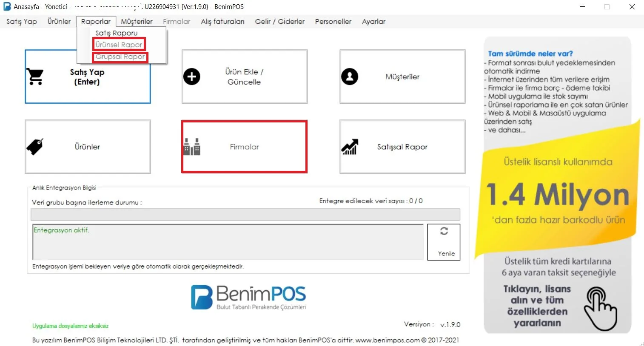This screenshot has width=644, height=346.
Task: Click the buildings icon on Firmalar tile
Action: point(192,147)
